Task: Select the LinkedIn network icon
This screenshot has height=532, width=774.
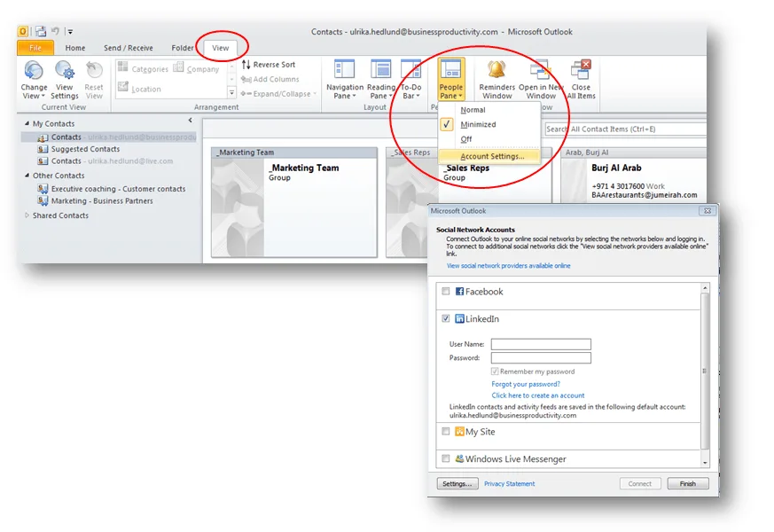Action: [x=459, y=319]
